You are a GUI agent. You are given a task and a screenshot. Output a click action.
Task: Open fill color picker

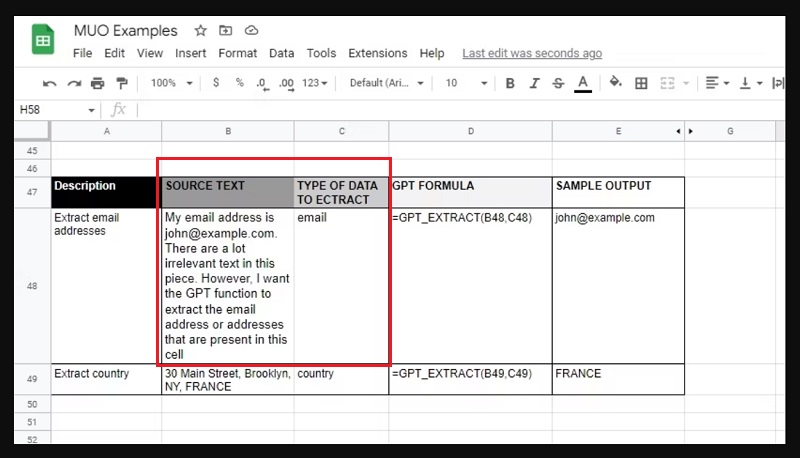click(615, 82)
